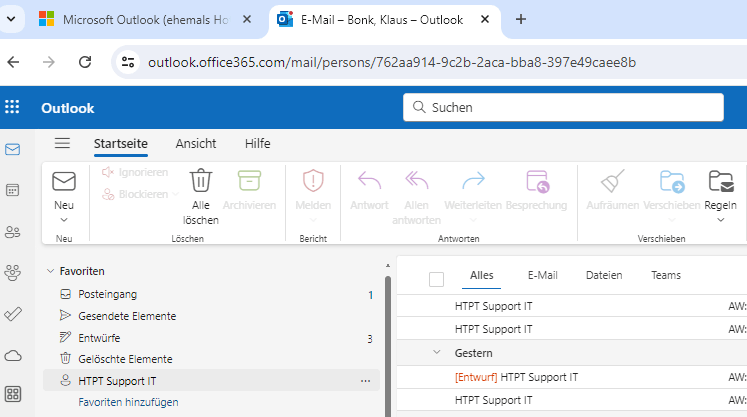
Task: Open more options for HTPT Support IT
Action: [x=365, y=381]
